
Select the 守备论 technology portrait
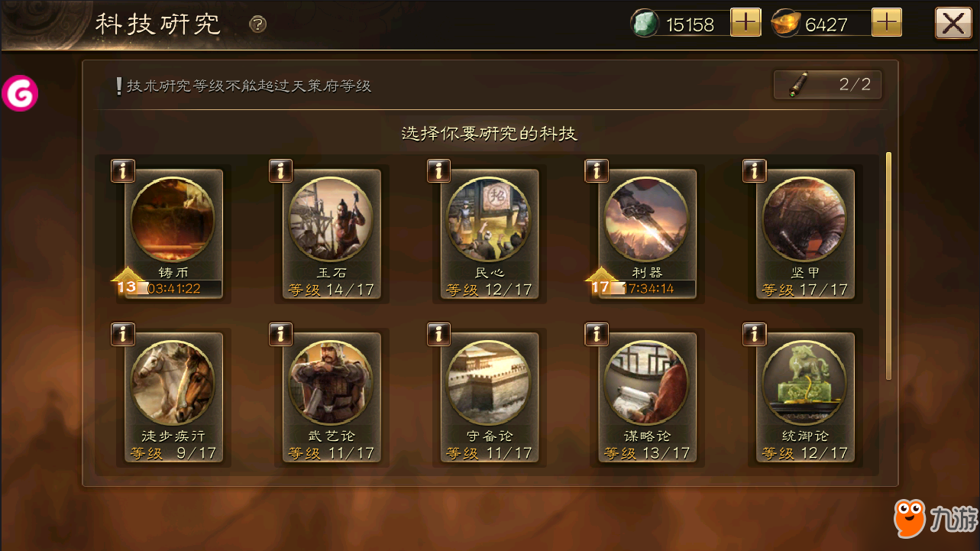489,383
